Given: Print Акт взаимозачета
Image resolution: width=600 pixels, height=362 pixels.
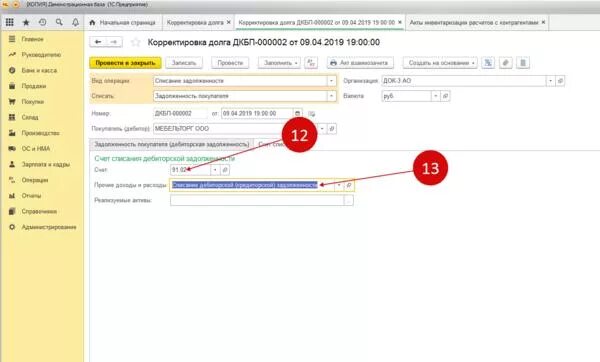Looking at the screenshot, I should 360,63.
